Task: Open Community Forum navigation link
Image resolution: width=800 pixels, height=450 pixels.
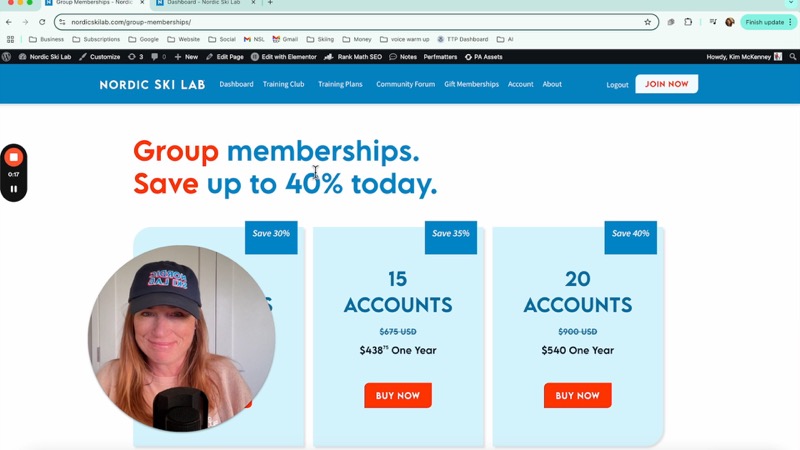Action: pos(406,84)
